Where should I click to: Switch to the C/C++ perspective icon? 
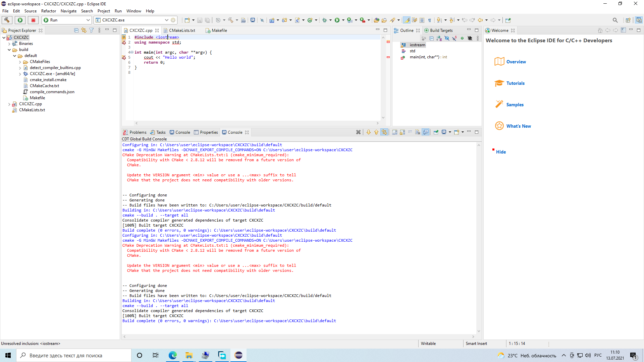(639, 20)
